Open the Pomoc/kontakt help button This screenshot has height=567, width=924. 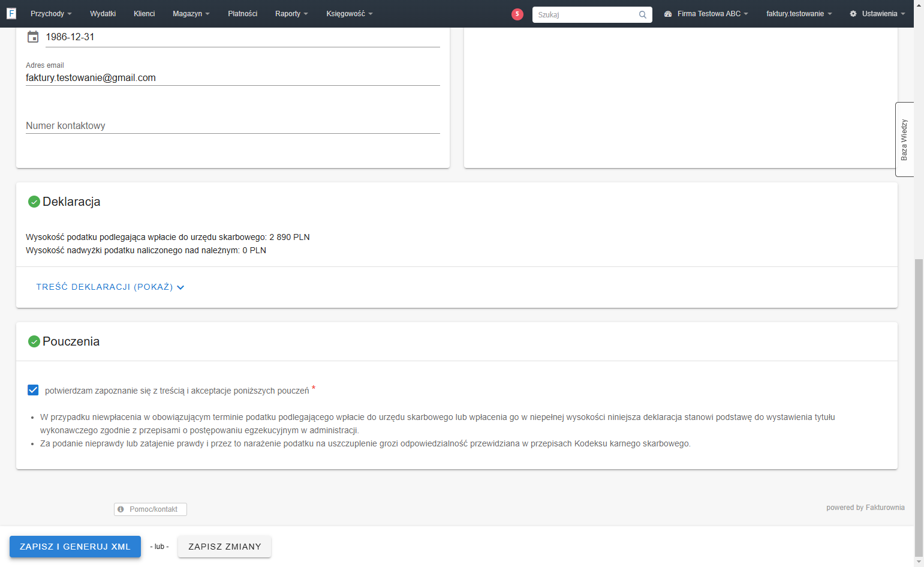click(x=151, y=509)
